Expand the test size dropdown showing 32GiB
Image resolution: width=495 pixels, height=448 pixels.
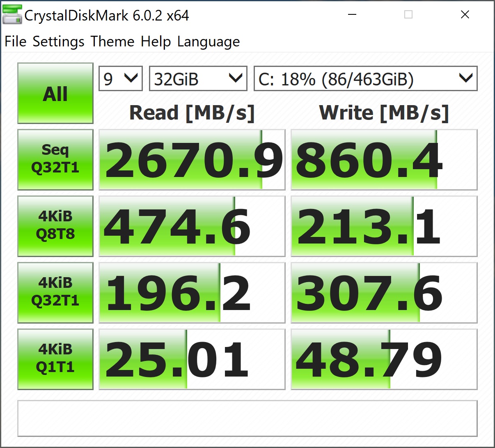198,78
